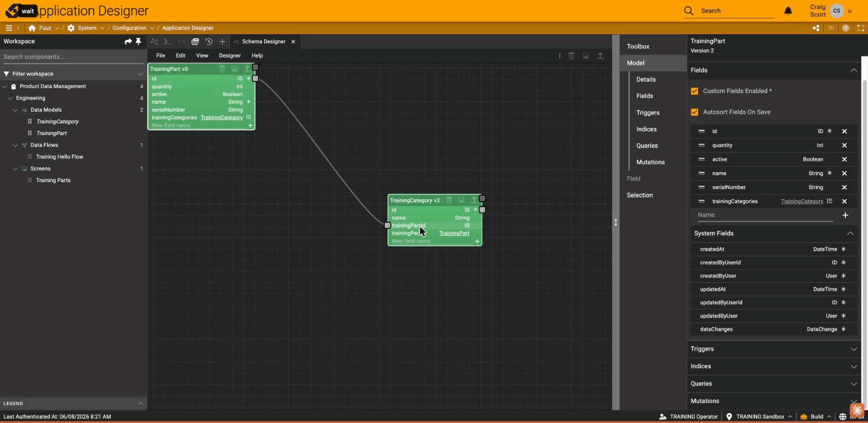The height and width of the screenshot is (423, 868).
Task: Toggle Custom Fields Enabled checkbox
Action: pyautogui.click(x=694, y=91)
